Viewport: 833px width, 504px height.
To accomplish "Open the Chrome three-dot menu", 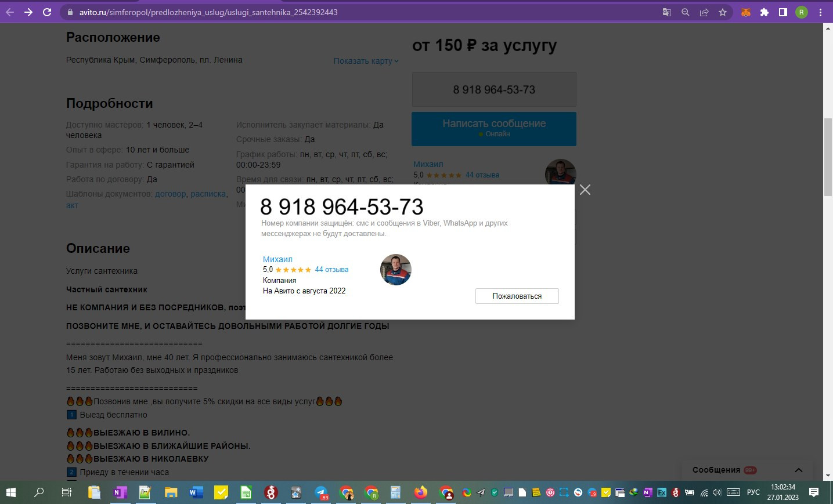I will click(x=821, y=12).
